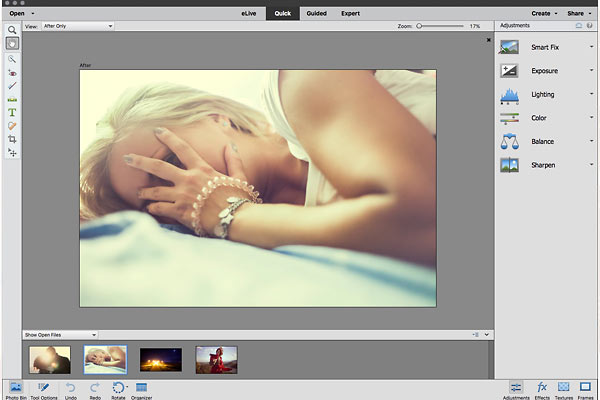
Task: Click the Redo button
Action: 95,390
